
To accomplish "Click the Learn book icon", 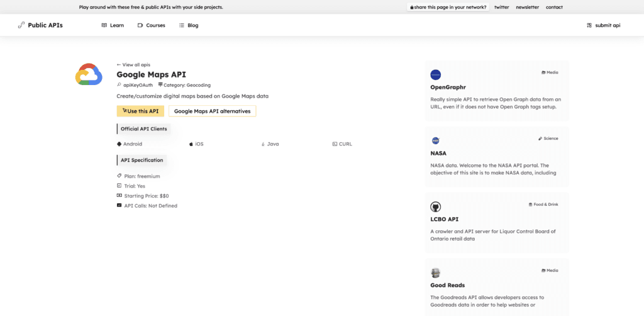I will click(x=104, y=25).
